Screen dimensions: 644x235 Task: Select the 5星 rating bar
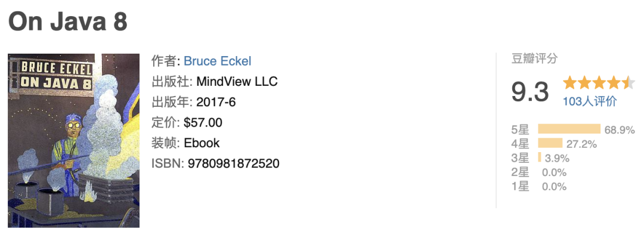click(569, 129)
